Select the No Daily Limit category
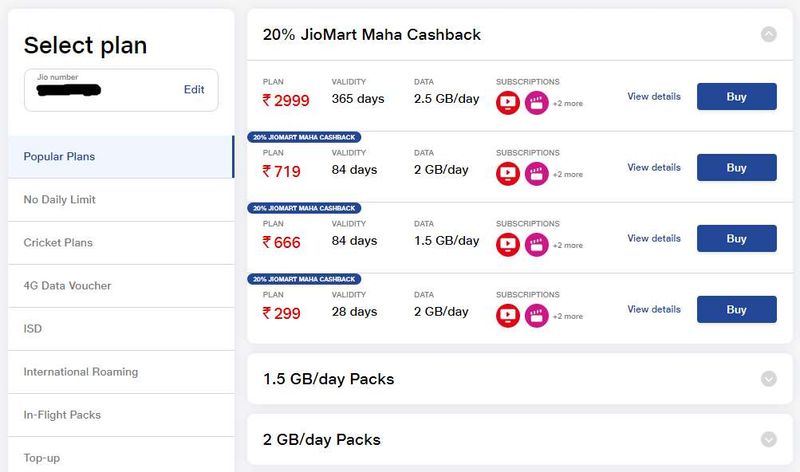The image size is (800, 472). tap(121, 200)
